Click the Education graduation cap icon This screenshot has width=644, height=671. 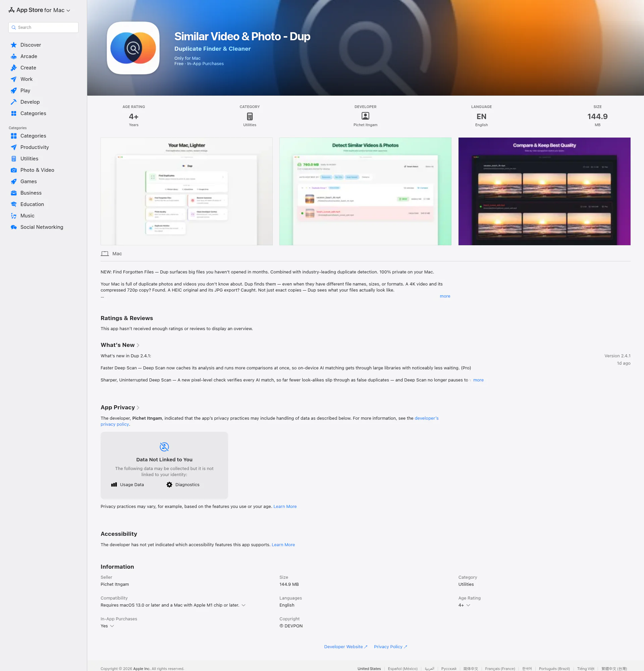[14, 204]
